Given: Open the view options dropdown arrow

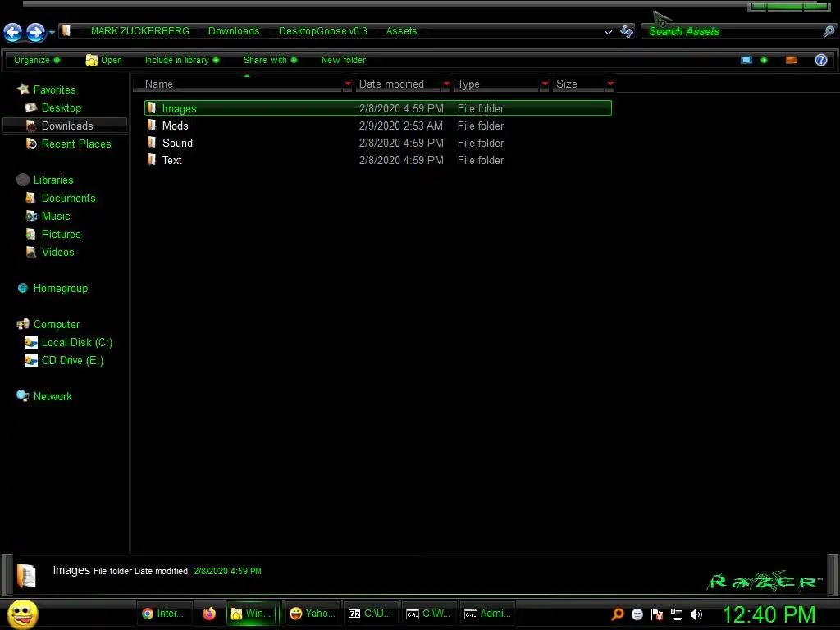Looking at the screenshot, I should point(764,60).
